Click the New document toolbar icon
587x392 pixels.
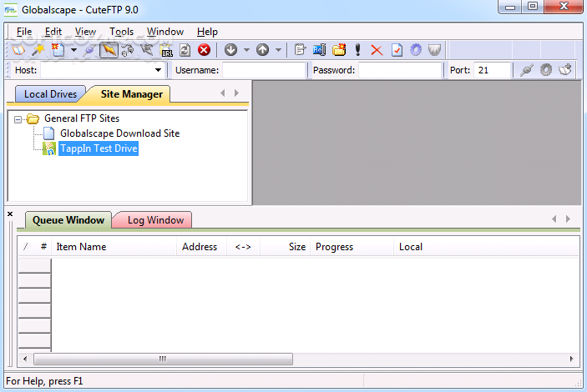pos(58,50)
